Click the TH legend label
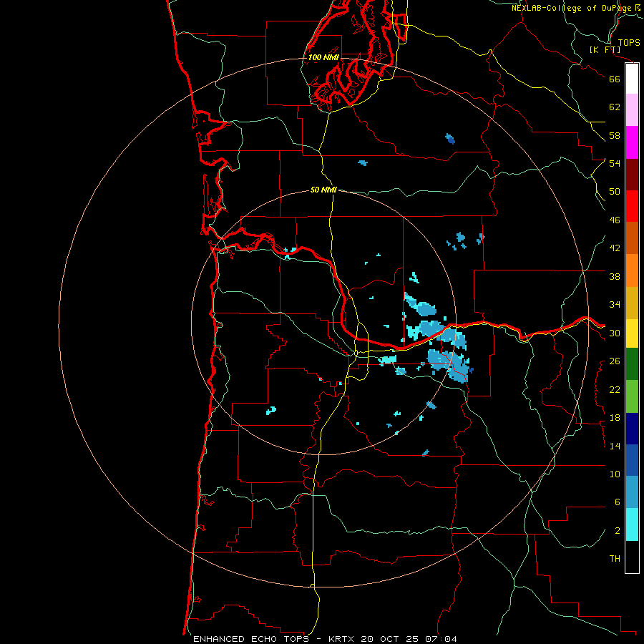 click(x=615, y=559)
